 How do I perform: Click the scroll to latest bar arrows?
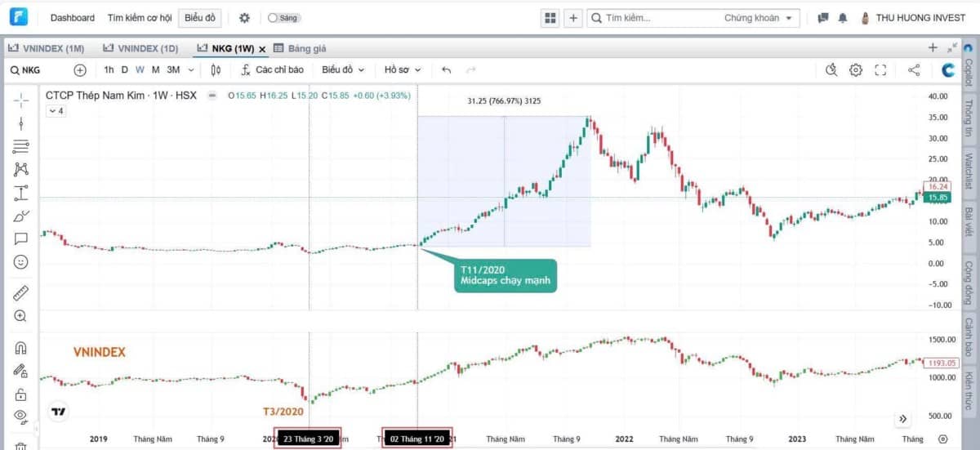903,419
